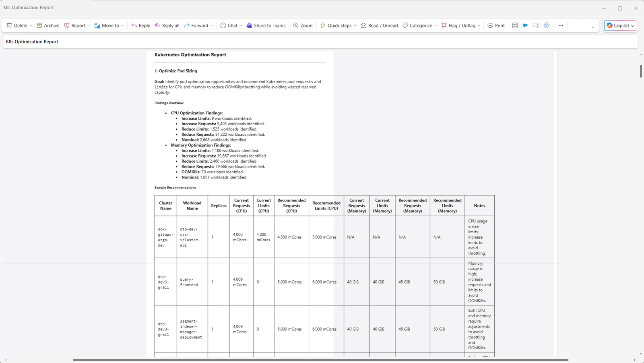The width and height of the screenshot is (644, 363).
Task: Click the 'dtp-dev-csc-vcluster-api' workload cell
Action: [x=192, y=237]
